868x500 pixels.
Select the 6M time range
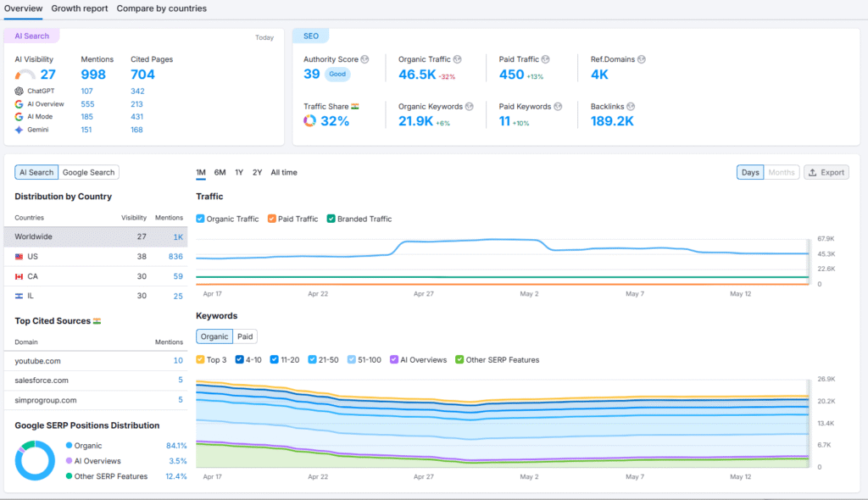[220, 172]
